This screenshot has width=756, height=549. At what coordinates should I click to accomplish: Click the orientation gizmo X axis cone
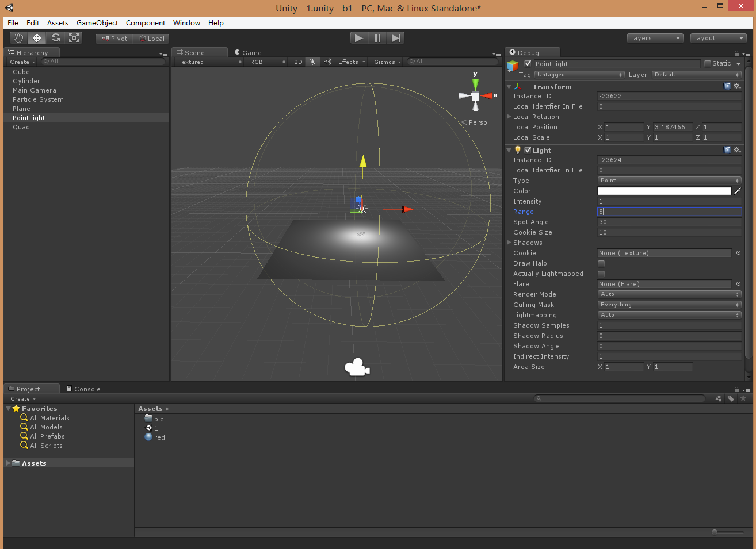tap(488, 96)
